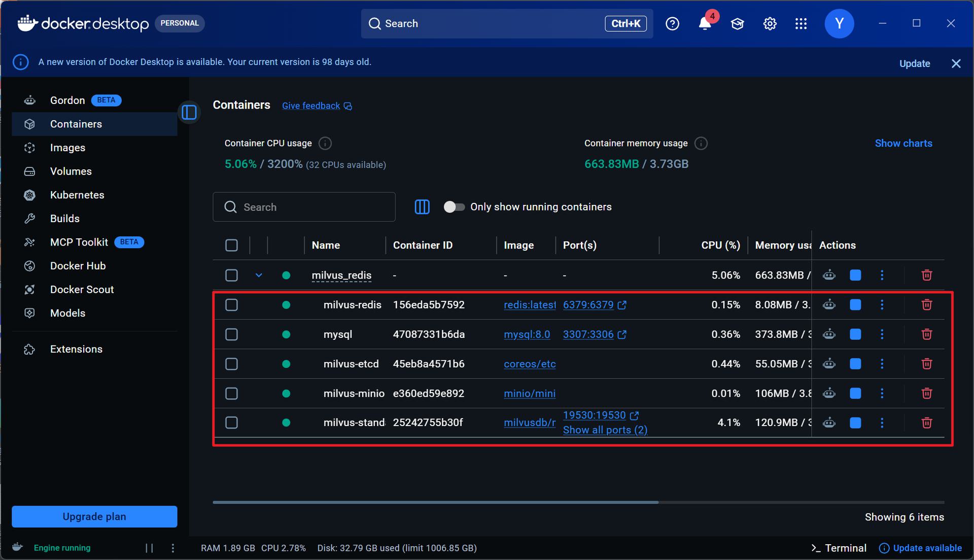The height and width of the screenshot is (560, 974).
Task: Open the engine options menu in status bar
Action: click(173, 548)
